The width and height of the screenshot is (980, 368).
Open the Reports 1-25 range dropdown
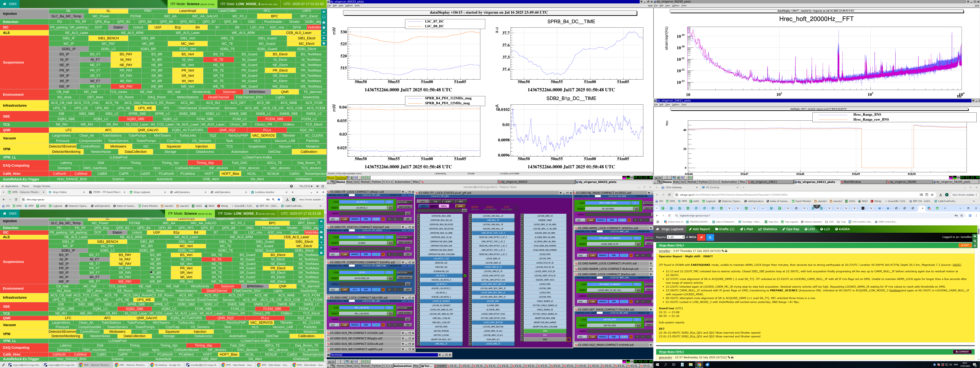pyautogui.click(x=675, y=237)
